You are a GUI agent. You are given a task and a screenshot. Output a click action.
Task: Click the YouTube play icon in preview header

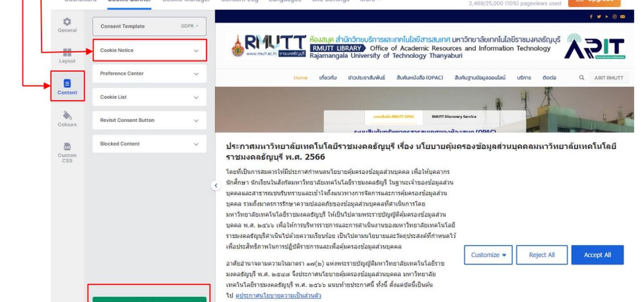coord(607,17)
